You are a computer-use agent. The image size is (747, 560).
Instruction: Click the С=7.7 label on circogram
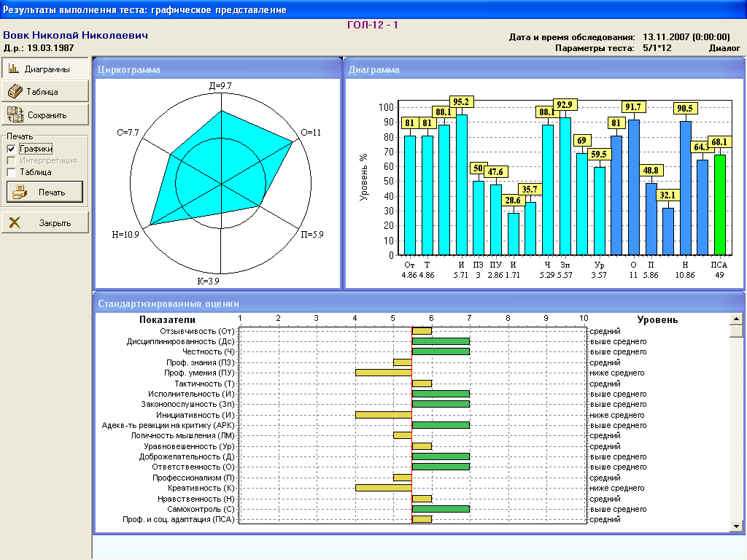point(128,132)
